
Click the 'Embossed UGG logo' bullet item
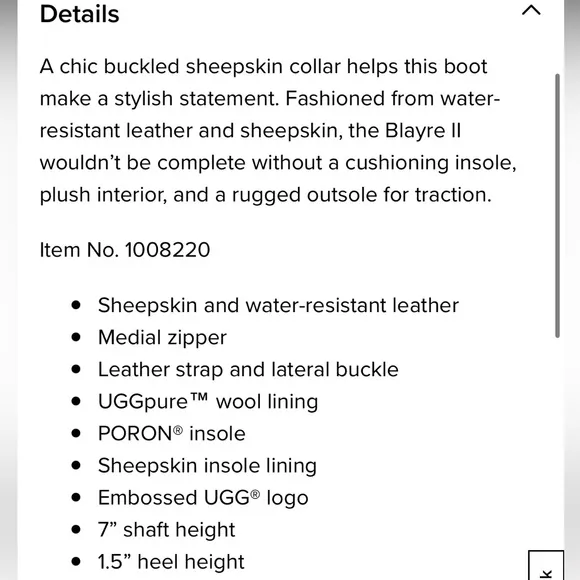203,498
